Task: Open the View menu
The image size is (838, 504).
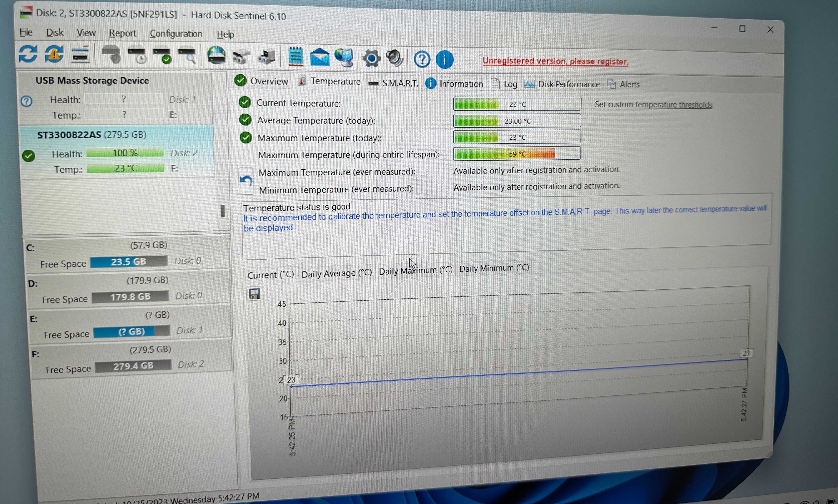Action: [86, 33]
